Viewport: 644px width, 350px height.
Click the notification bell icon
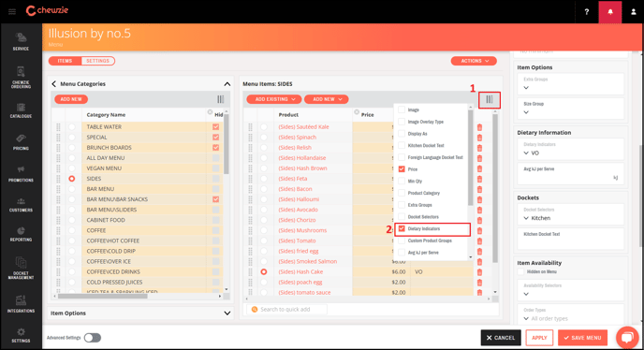click(610, 11)
